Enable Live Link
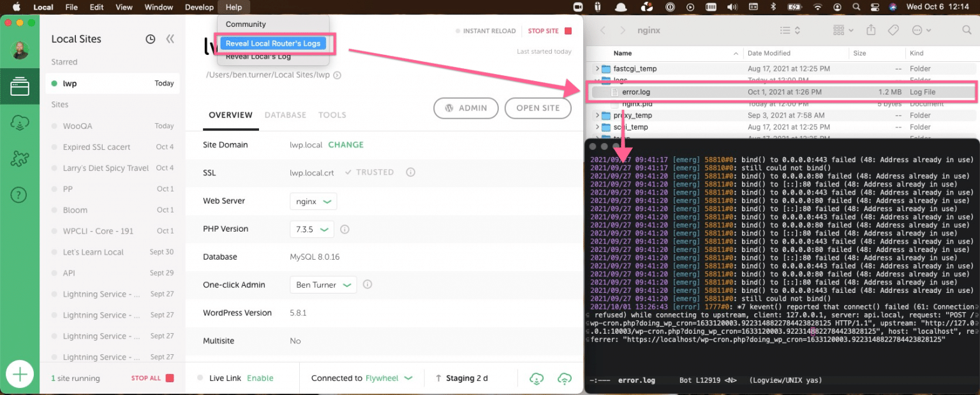This screenshot has width=980, height=395. pos(260,378)
